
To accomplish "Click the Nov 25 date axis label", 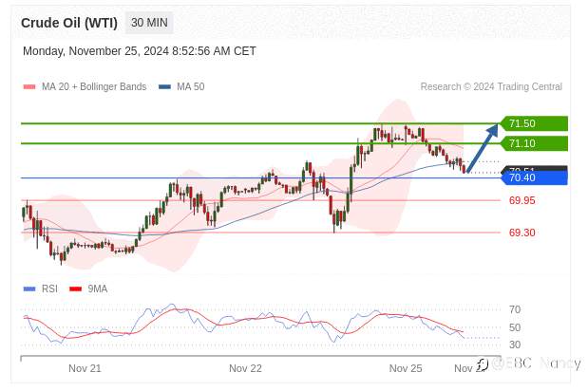I will (406, 368).
